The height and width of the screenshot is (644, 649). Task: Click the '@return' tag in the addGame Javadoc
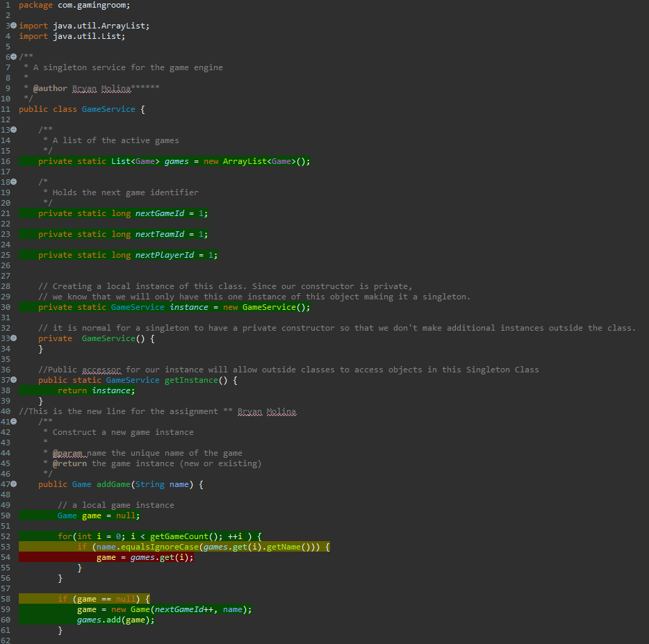coord(69,463)
